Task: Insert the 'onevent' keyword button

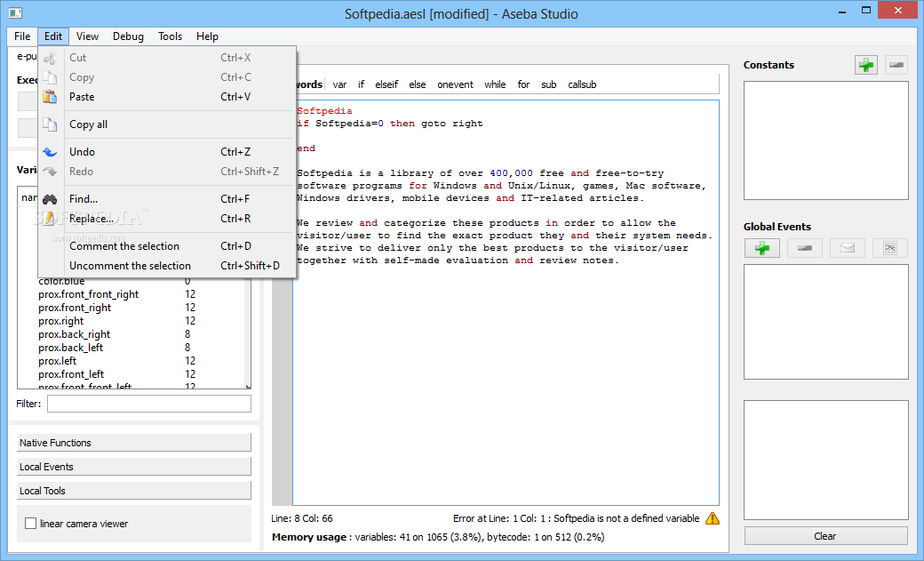Action: coord(455,84)
